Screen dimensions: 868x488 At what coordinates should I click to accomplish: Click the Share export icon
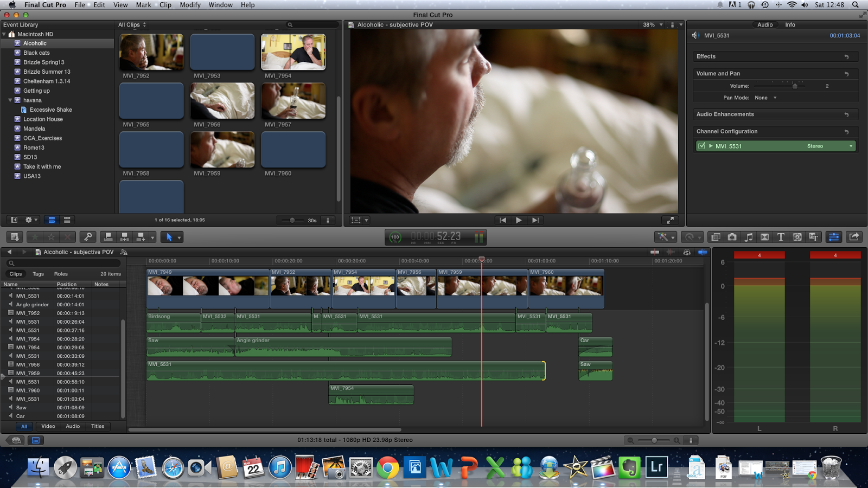pyautogui.click(x=854, y=237)
